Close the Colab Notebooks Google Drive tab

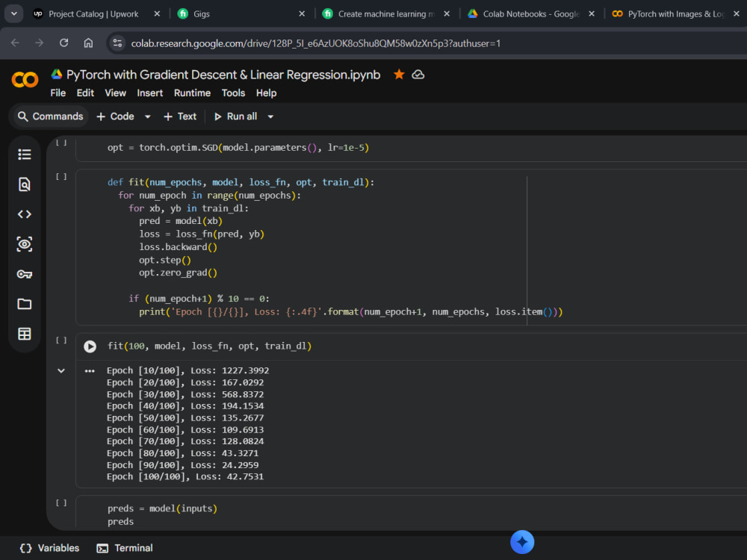(591, 13)
